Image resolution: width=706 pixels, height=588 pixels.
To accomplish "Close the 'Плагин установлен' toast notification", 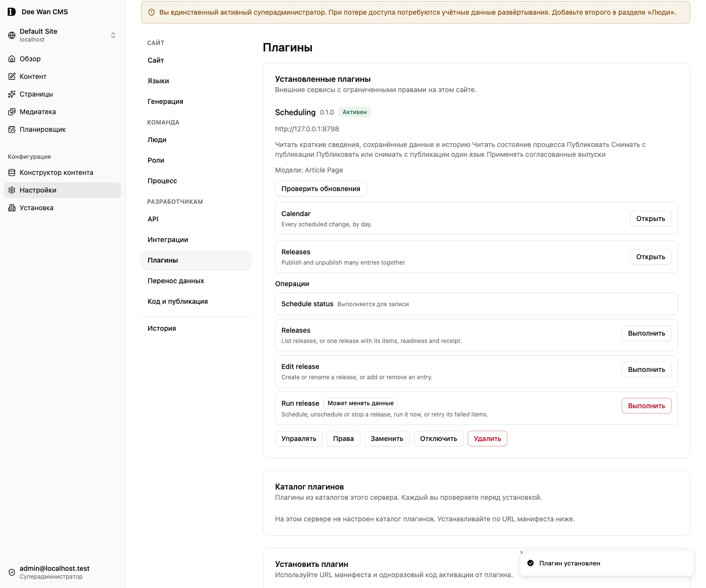I will pos(522,552).
